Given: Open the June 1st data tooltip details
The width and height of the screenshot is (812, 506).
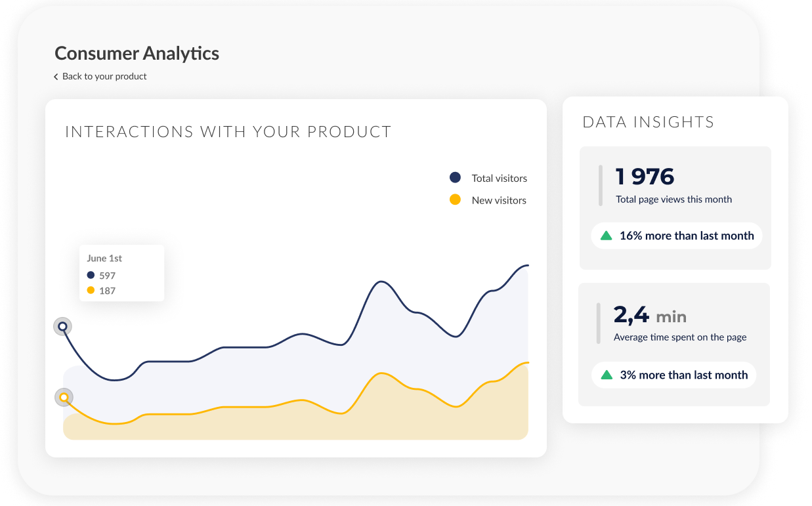Looking at the screenshot, I should tap(121, 273).
